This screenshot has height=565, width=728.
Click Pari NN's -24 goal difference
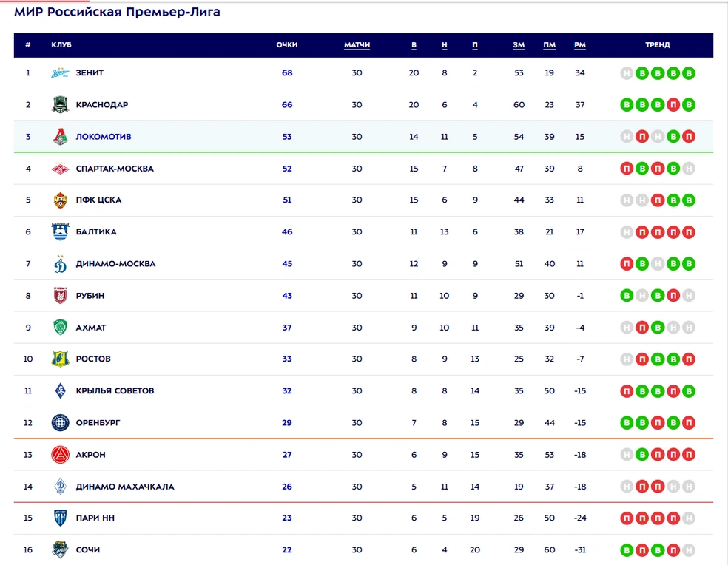coord(580,518)
